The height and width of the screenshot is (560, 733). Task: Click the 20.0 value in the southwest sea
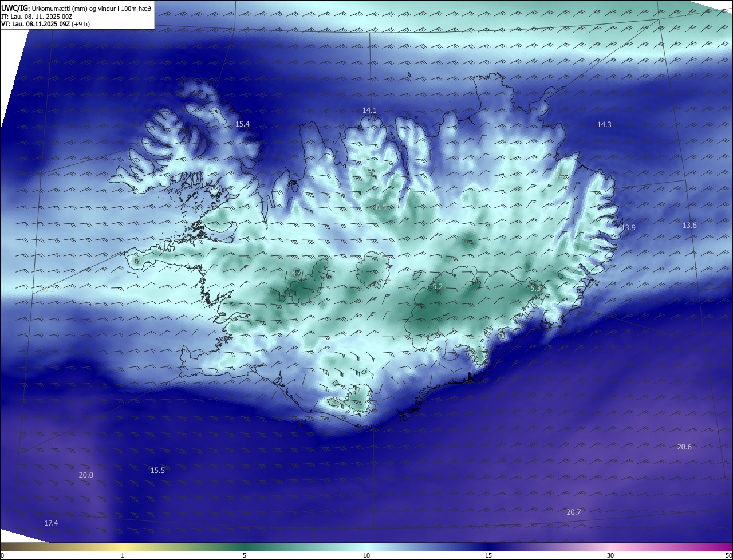[x=86, y=475]
